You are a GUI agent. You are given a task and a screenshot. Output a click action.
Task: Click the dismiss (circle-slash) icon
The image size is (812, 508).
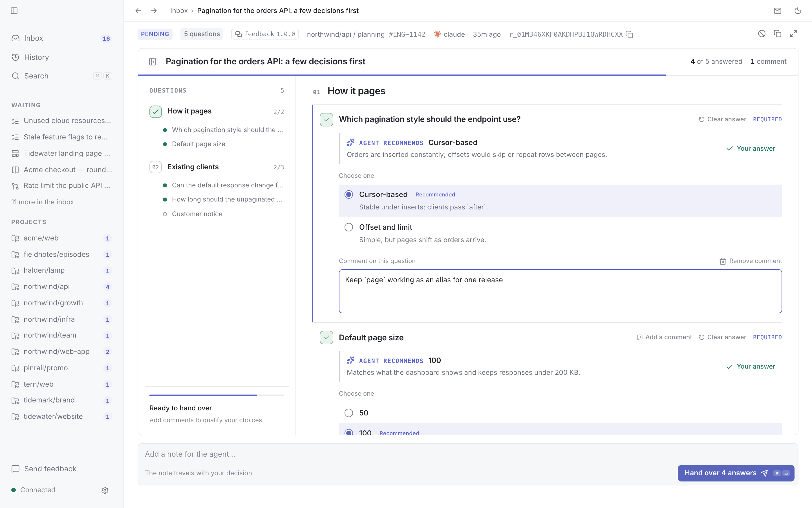point(762,34)
